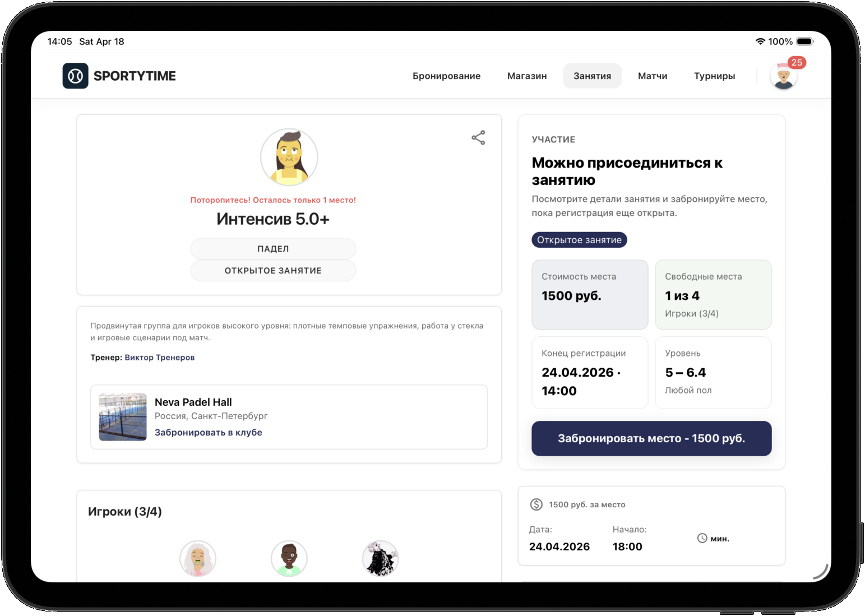Open trainer profile via Виктор Тренеров link
This screenshot has width=865, height=616.
[x=159, y=357]
